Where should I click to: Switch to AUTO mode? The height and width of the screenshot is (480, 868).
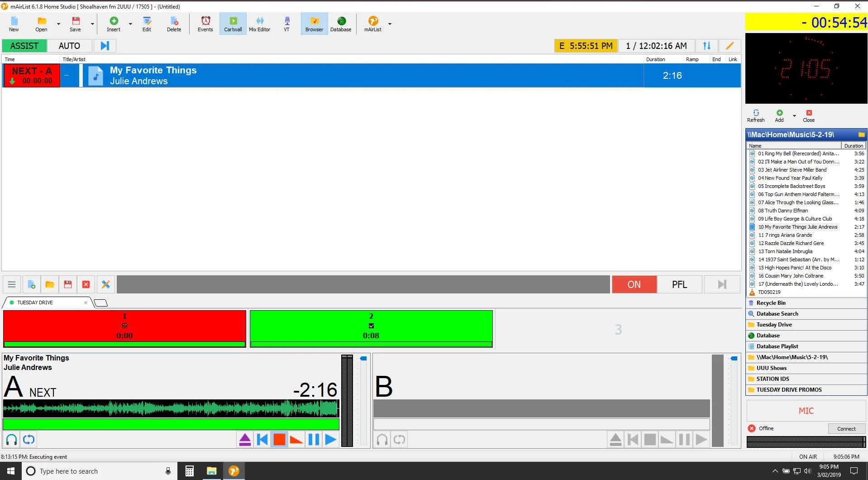pyautogui.click(x=69, y=46)
